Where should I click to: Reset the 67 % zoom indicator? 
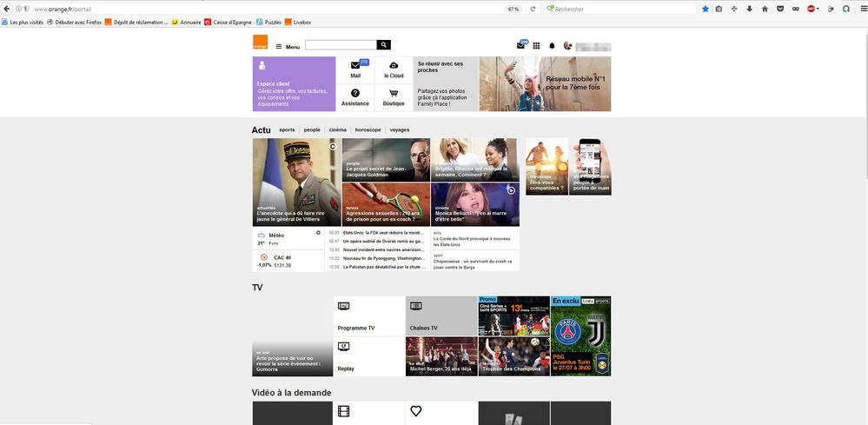click(x=514, y=9)
